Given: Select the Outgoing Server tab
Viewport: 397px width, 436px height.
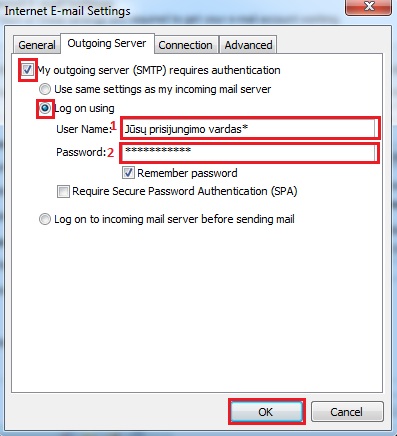Looking at the screenshot, I should 107,43.
